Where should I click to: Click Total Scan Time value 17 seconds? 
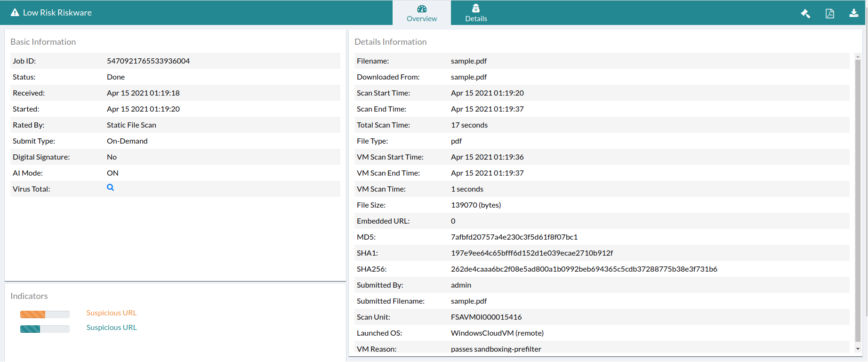point(469,125)
